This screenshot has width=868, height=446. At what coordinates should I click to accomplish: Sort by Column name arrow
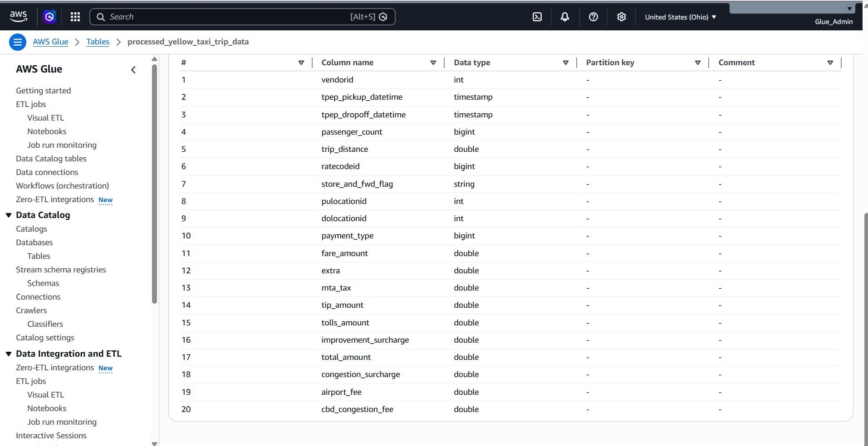tap(433, 63)
